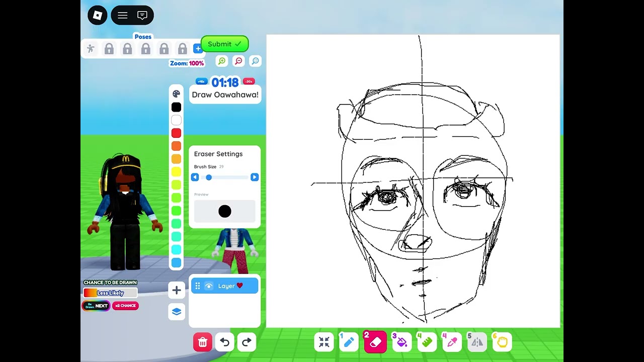Add a new layer with plus button
644x362 pixels.
(177, 290)
